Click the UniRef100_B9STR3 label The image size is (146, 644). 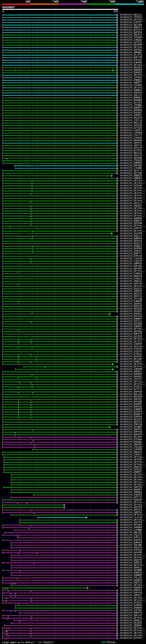131,67
